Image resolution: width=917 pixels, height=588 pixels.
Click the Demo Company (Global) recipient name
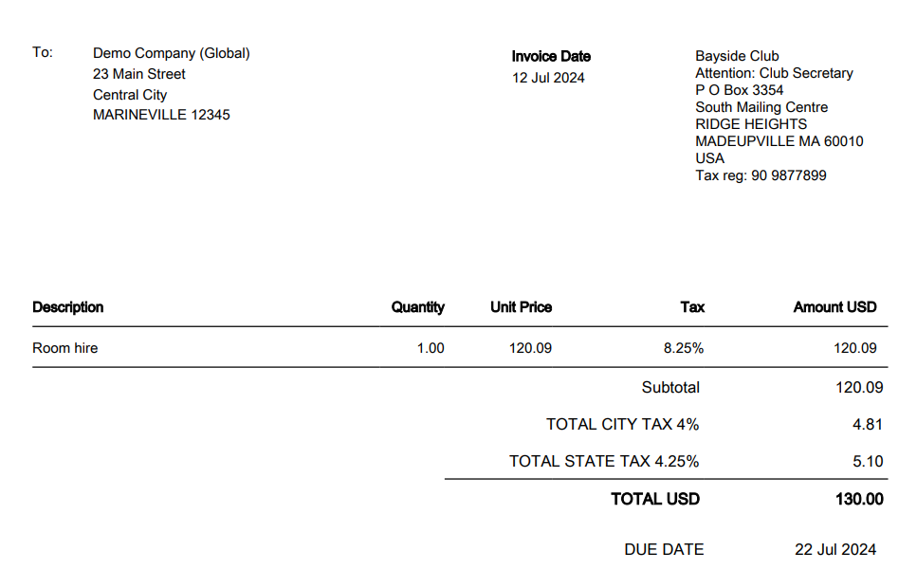[x=171, y=53]
